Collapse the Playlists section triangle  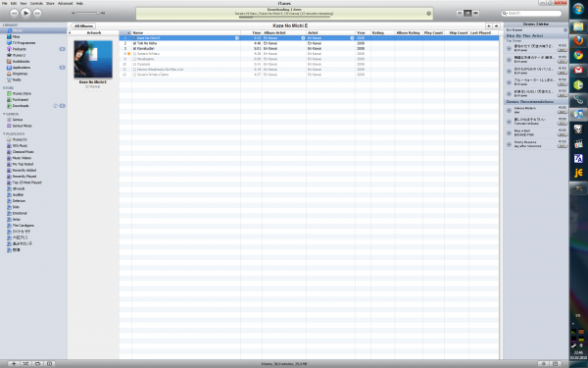pyautogui.click(x=4, y=133)
